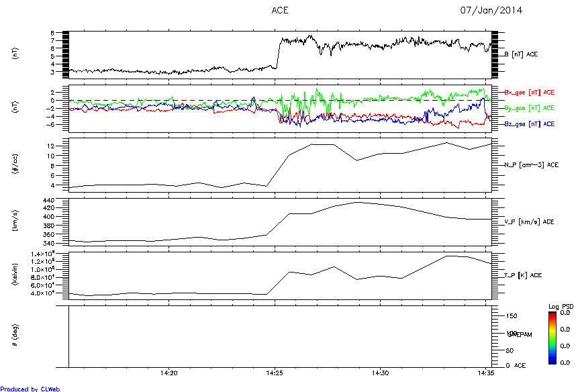The height and width of the screenshot is (392, 580).
Task: Click the "14:20" time axis label
Action: (x=168, y=373)
